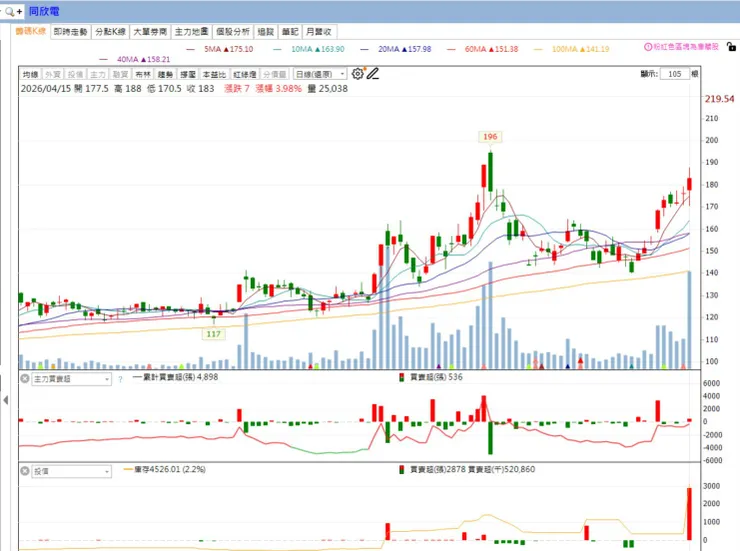This screenshot has width=740, height=551.
Task: Click the magnifier search icon beside stock name
Action: point(9,11)
